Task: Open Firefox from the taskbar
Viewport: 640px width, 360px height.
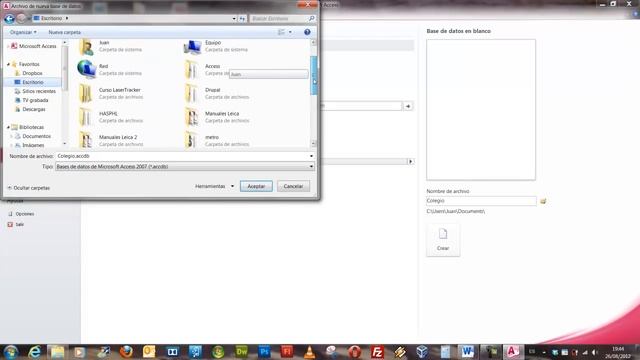Action: point(126,351)
